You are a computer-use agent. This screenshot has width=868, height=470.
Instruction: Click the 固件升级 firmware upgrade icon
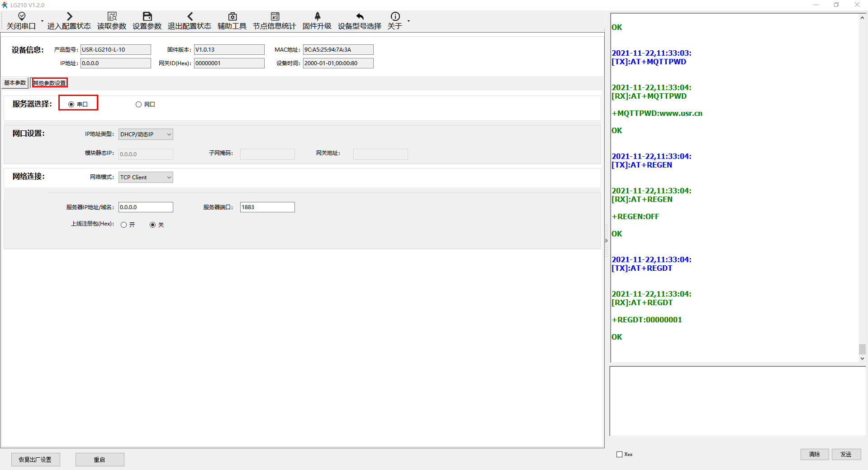[x=317, y=17]
